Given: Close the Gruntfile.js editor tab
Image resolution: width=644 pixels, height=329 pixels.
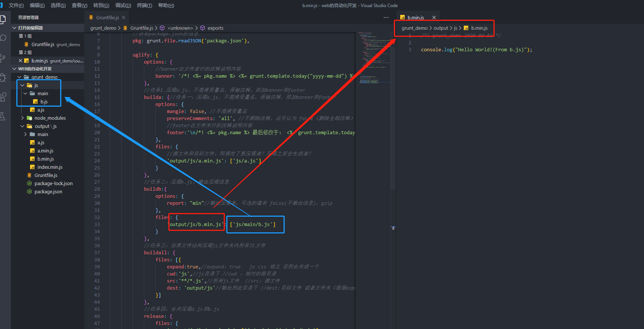Looking at the screenshot, I should click(123, 17).
